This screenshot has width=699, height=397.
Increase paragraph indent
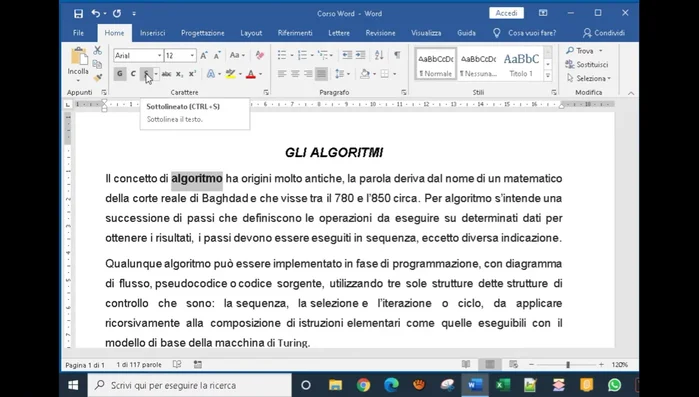[x=361, y=55]
